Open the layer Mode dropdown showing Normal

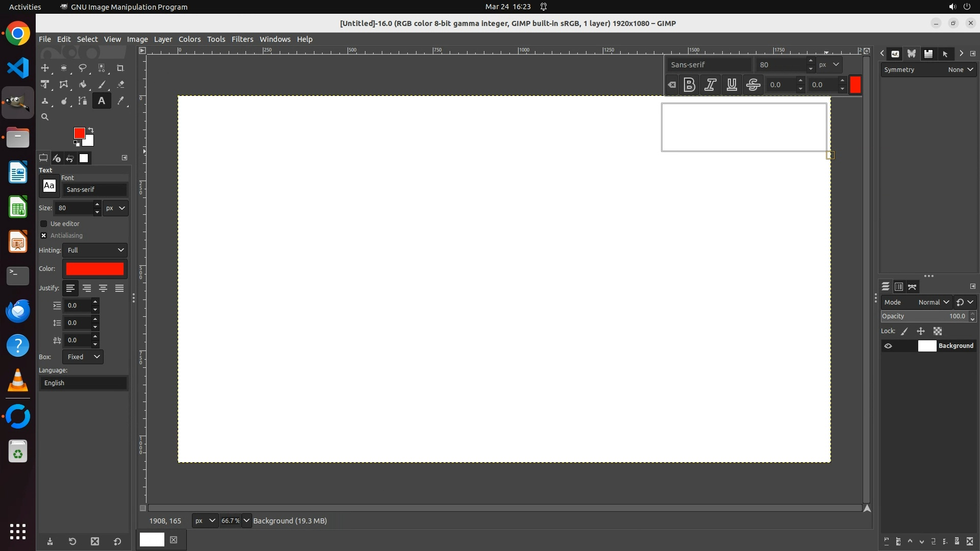(933, 302)
